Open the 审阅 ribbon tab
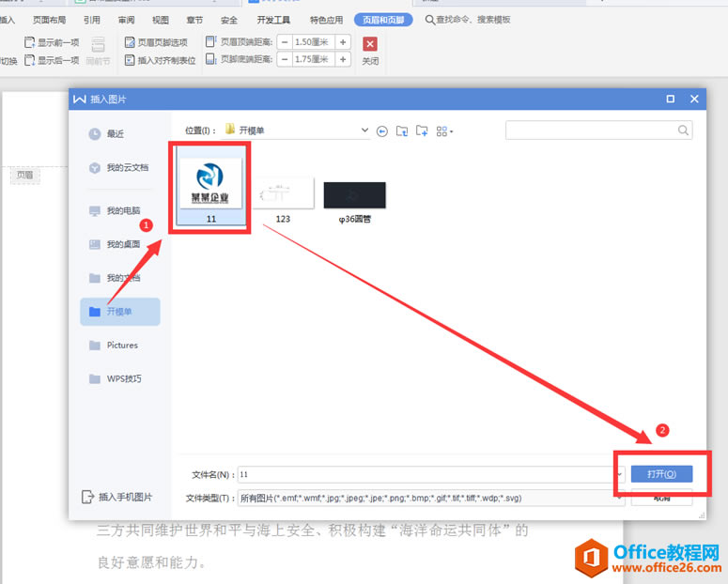Image resolution: width=728 pixels, height=584 pixels. point(126,20)
